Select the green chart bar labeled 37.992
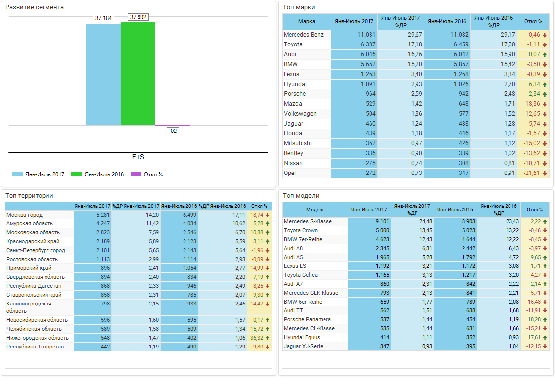Image resolution: width=555 pixels, height=392 pixels. pos(138,73)
